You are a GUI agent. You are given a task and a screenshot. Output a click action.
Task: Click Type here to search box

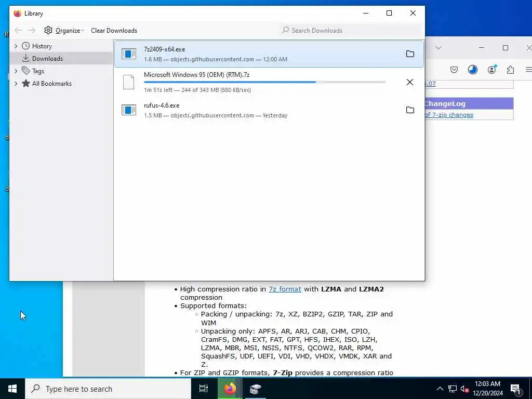click(108, 389)
